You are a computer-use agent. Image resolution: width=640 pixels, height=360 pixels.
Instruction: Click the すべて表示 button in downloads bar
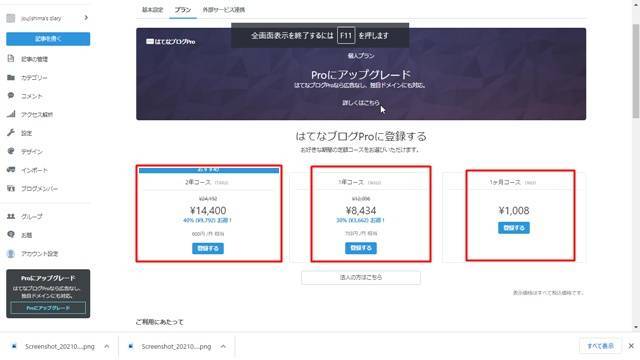pyautogui.click(x=600, y=346)
